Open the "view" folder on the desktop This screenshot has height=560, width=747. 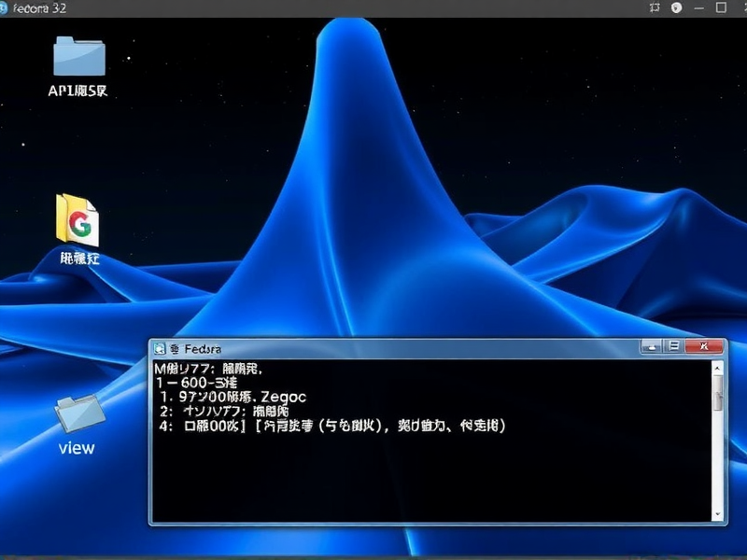pos(77,415)
